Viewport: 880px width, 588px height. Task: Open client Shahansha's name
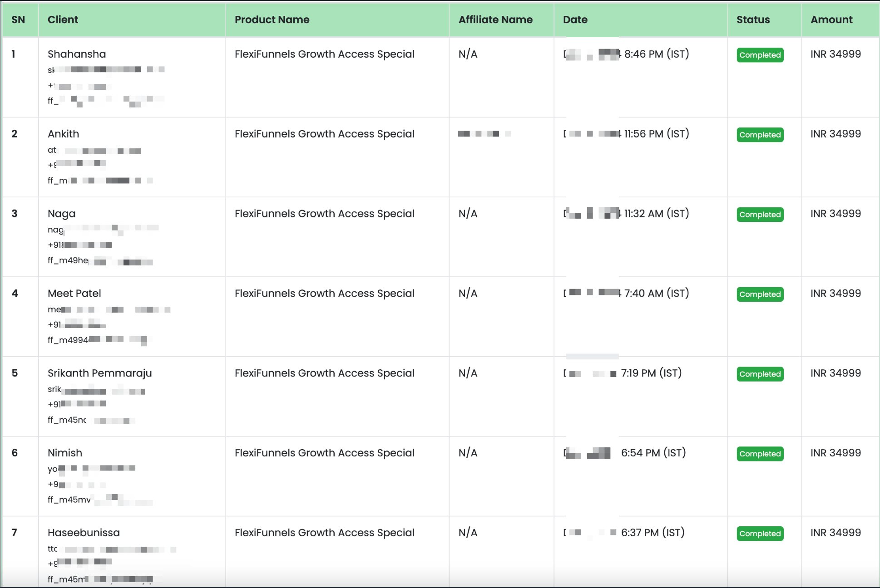[77, 54]
